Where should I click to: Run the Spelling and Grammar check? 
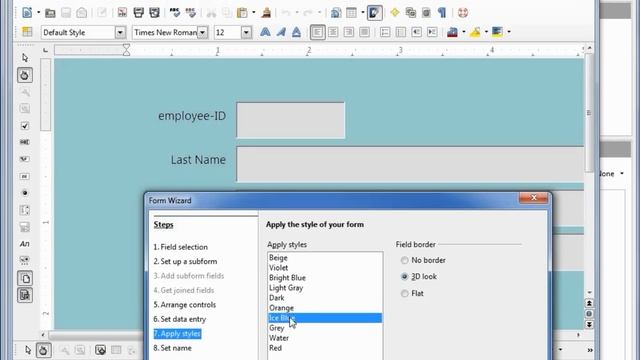tap(175, 13)
